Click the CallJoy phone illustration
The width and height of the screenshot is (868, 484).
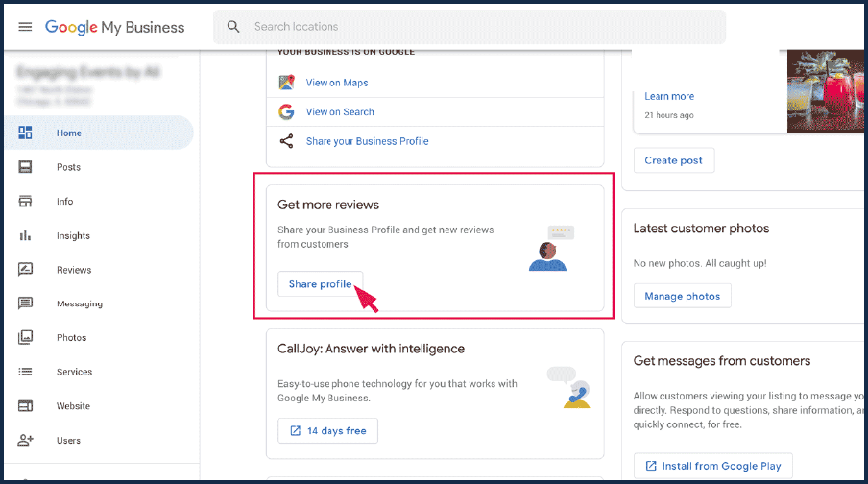568,387
